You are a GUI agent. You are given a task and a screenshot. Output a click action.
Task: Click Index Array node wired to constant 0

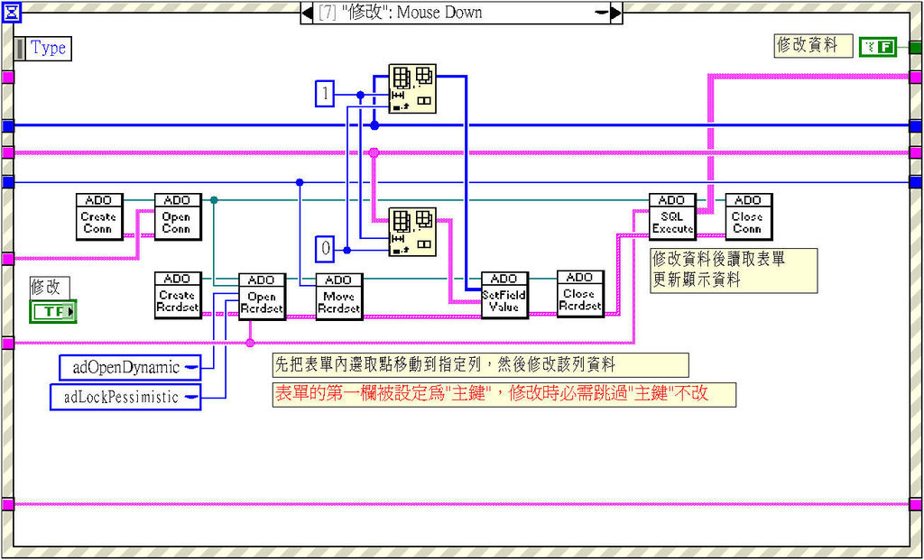412,232
